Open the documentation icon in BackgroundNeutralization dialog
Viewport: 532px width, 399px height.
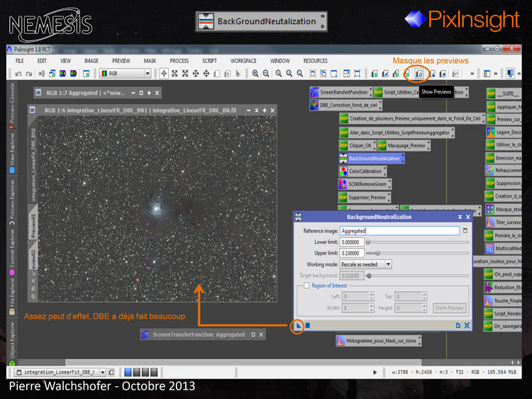point(458,325)
